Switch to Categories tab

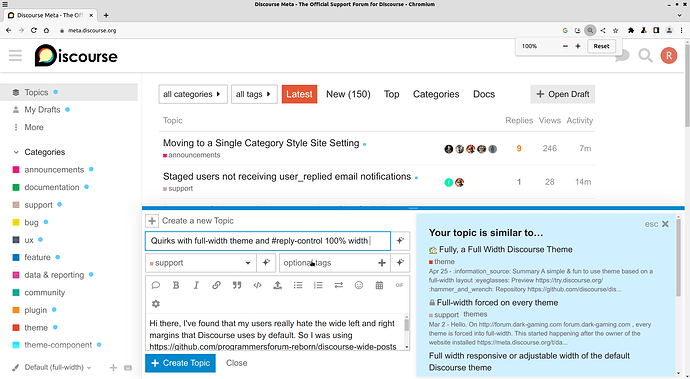[x=436, y=94]
